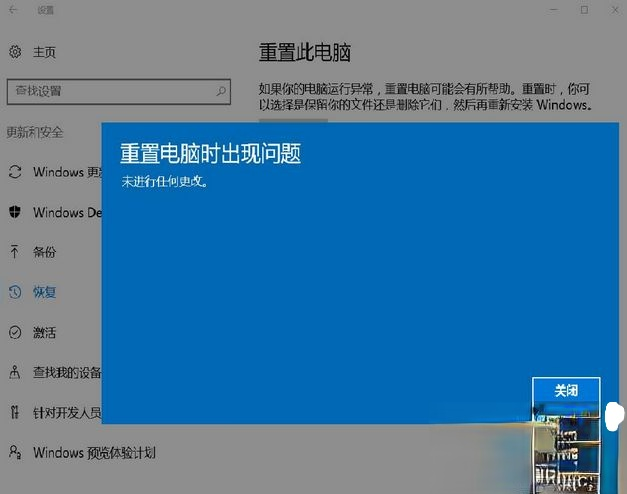Click the 恢复 history clock icon

pyautogui.click(x=15, y=292)
